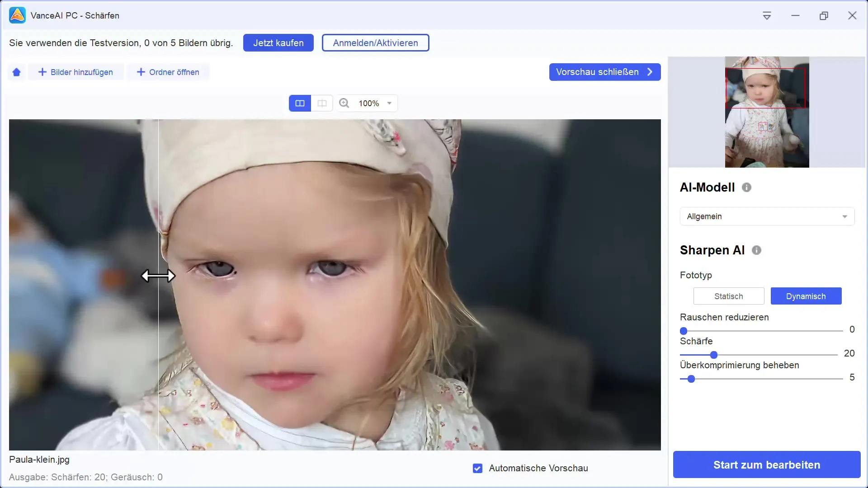868x488 pixels.
Task: Click Vorschau schließen button
Action: [605, 72]
